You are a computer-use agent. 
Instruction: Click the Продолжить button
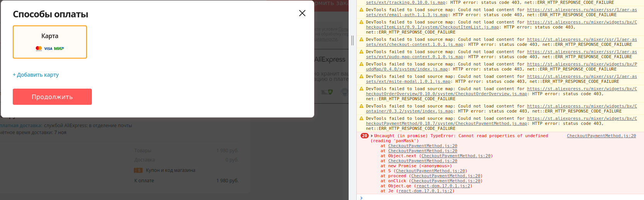coord(52,97)
